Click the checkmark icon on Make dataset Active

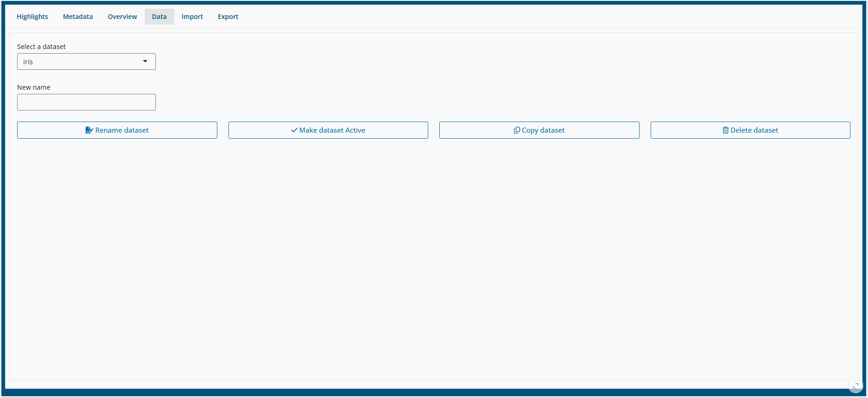click(x=294, y=130)
